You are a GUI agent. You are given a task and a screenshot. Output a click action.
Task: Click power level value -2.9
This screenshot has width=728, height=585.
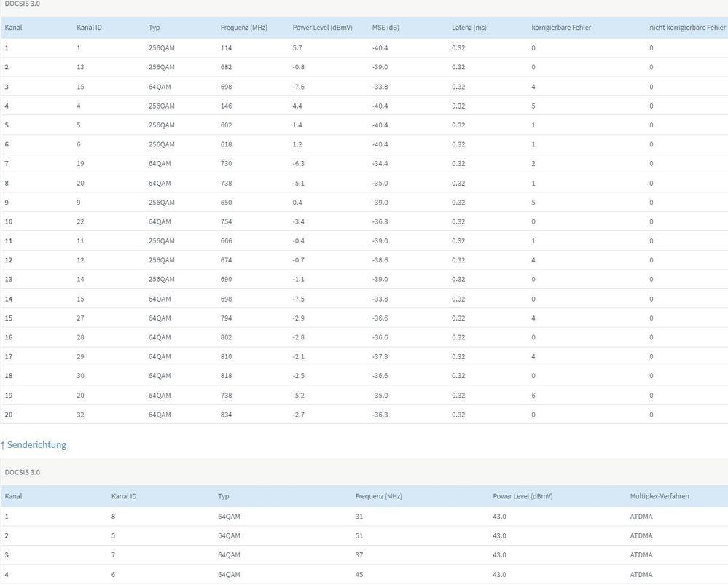point(299,318)
